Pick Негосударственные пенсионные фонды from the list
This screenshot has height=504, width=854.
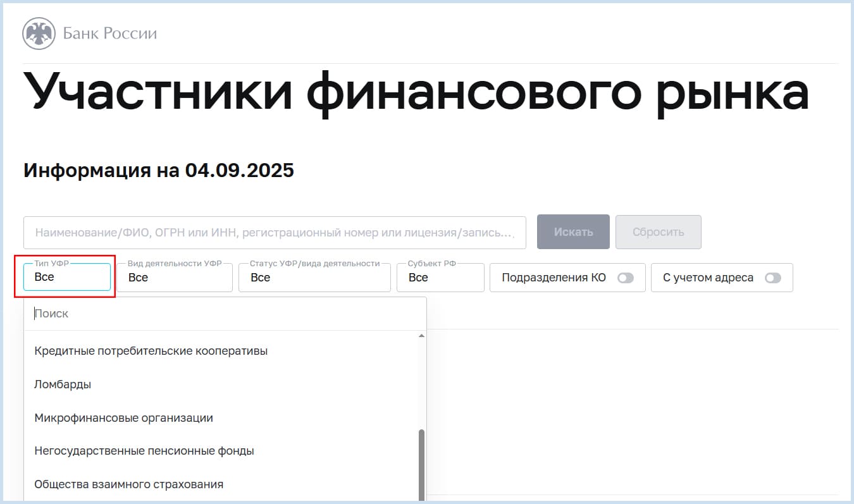(x=144, y=451)
